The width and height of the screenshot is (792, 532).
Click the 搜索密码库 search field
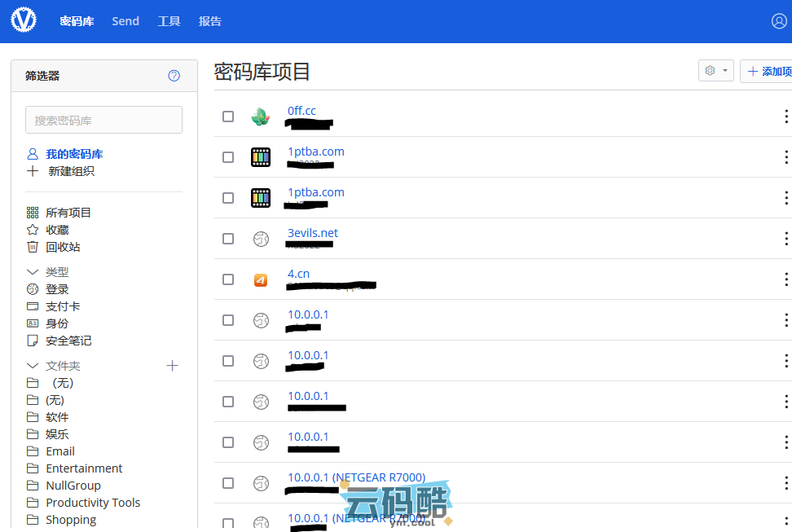coord(103,120)
